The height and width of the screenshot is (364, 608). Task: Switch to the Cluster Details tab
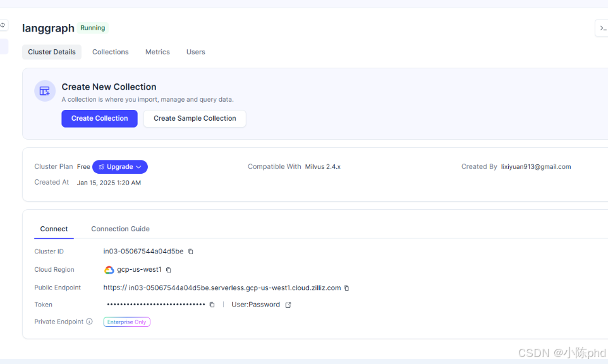click(52, 52)
